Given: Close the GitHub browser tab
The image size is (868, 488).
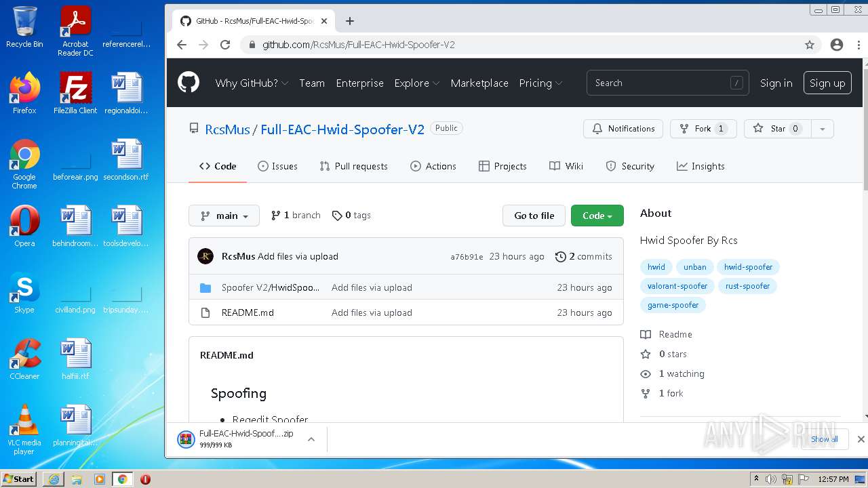Looking at the screenshot, I should 324,21.
